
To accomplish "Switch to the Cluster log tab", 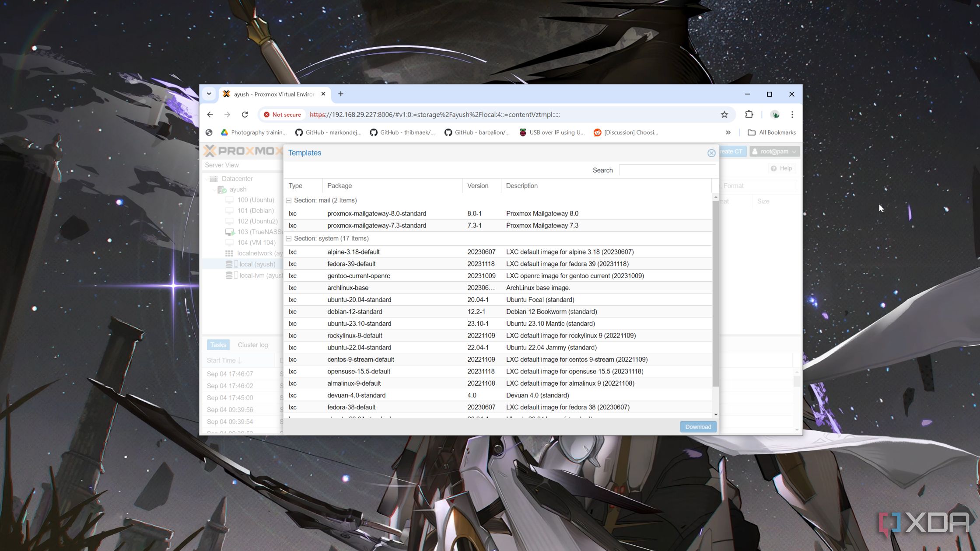I will (x=252, y=345).
